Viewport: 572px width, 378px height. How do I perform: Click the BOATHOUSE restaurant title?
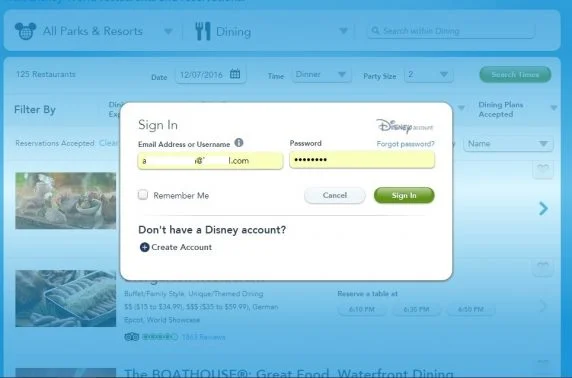coord(289,373)
